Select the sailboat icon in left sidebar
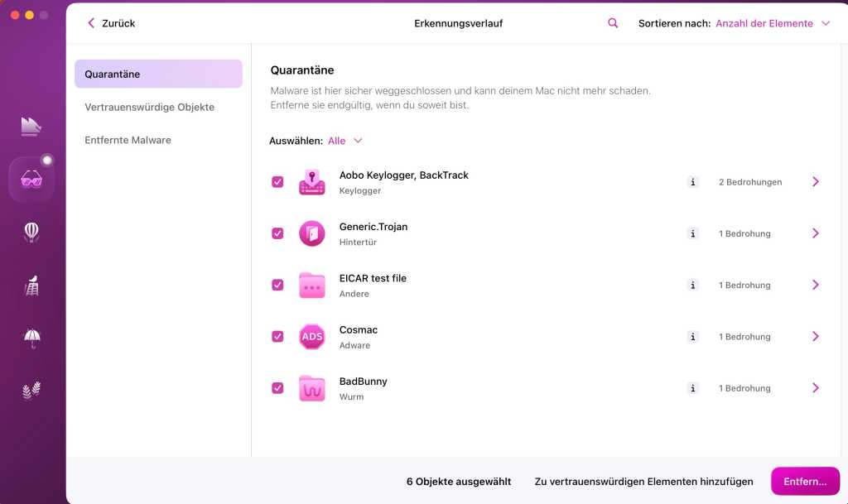Viewport: 848px width, 504px height. tap(31, 126)
